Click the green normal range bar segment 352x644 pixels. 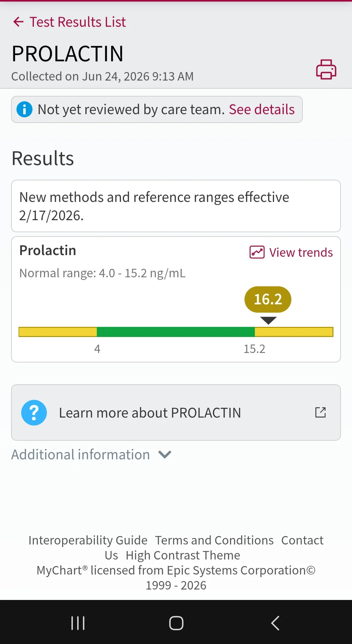pyautogui.click(x=176, y=332)
